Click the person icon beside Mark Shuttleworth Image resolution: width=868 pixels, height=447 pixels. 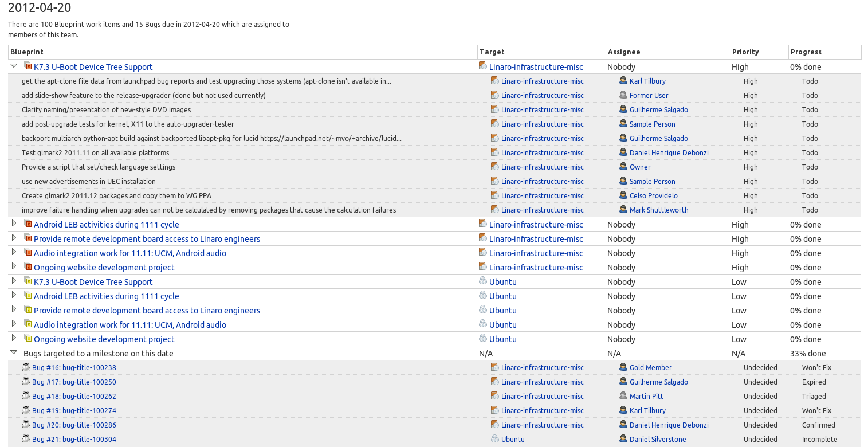coord(623,210)
